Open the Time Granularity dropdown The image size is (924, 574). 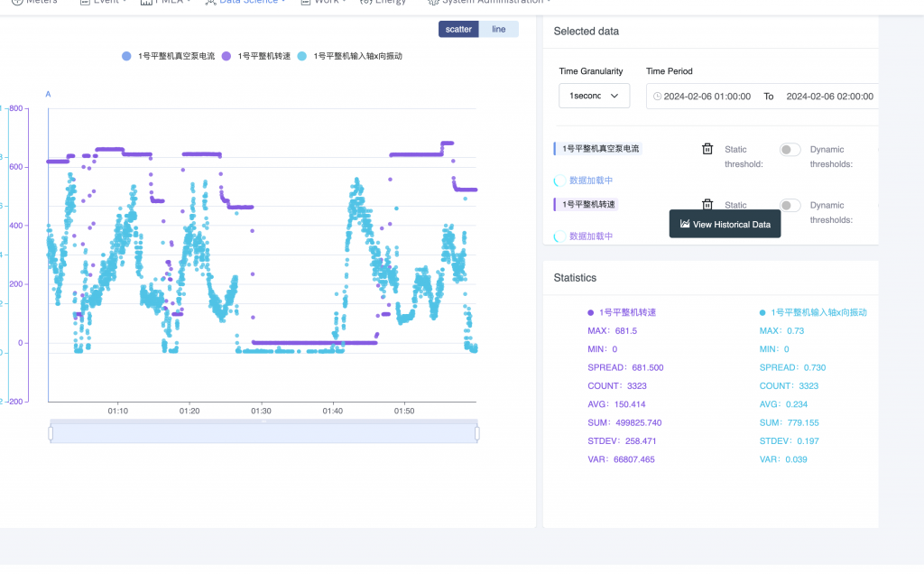pos(594,96)
